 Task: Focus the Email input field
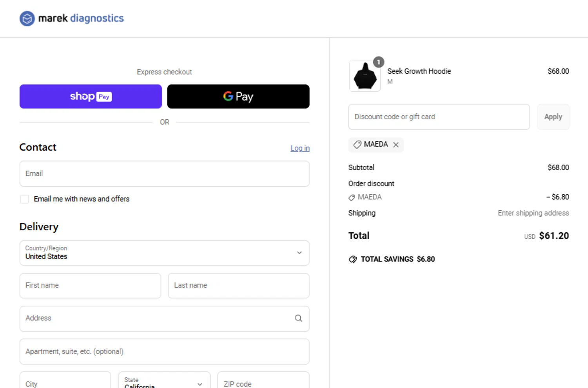pos(164,174)
